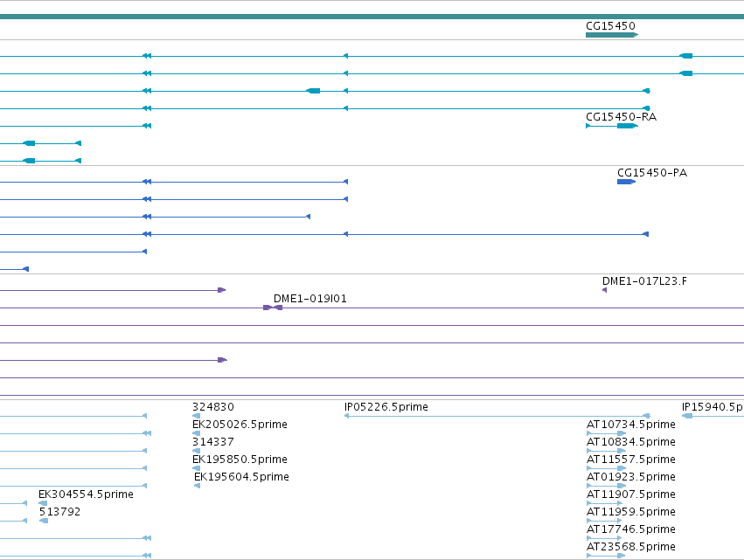The height and width of the screenshot is (560, 744).
Task: Click the thick teal chromosome bar at top
Action: [x=372, y=17]
